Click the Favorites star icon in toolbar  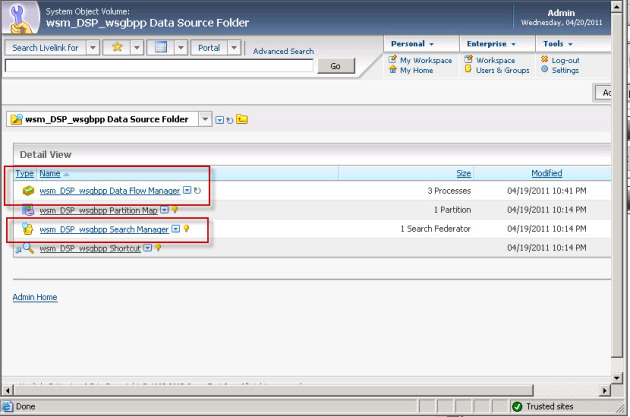click(x=118, y=48)
